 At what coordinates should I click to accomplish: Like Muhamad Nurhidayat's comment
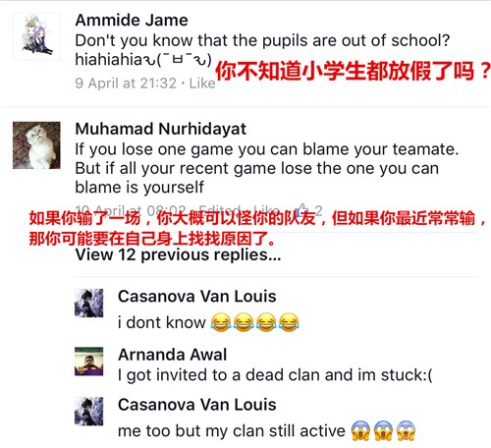(x=266, y=209)
